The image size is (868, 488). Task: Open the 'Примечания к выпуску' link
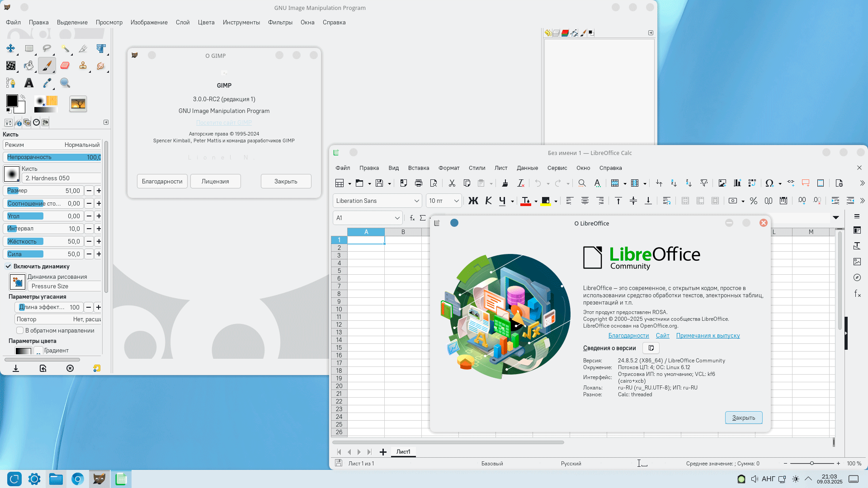[708, 335]
